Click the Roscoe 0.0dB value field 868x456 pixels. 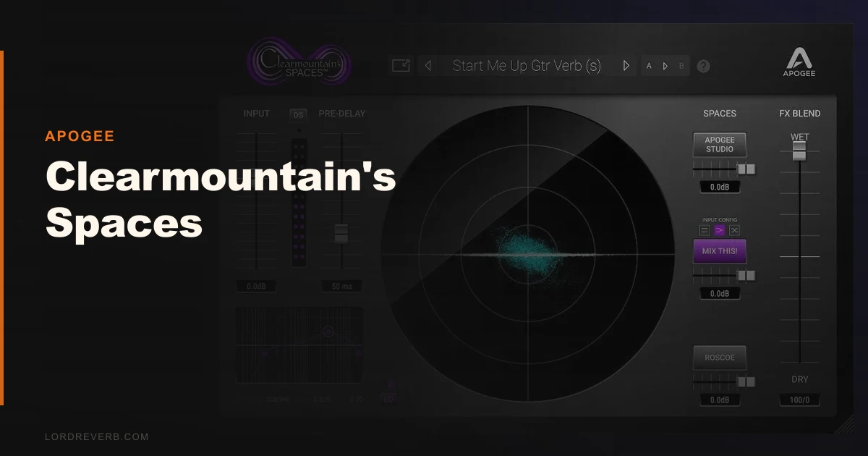pyautogui.click(x=720, y=400)
